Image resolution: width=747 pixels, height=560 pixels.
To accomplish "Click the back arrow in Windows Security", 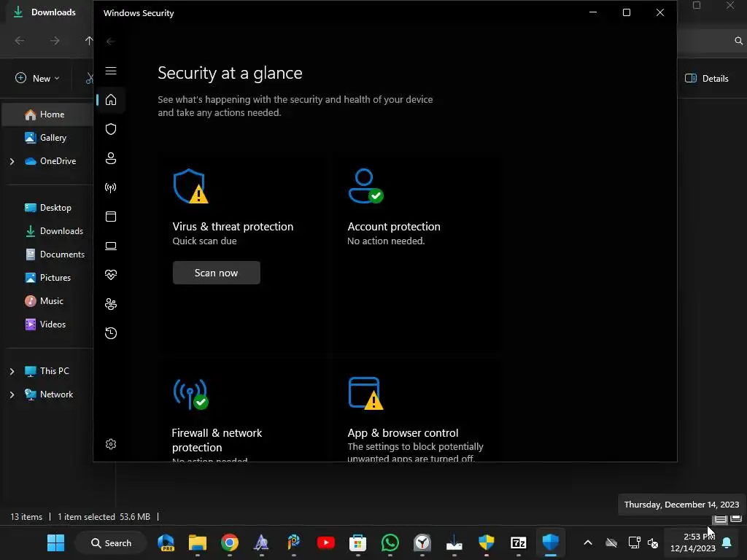I will tap(111, 42).
